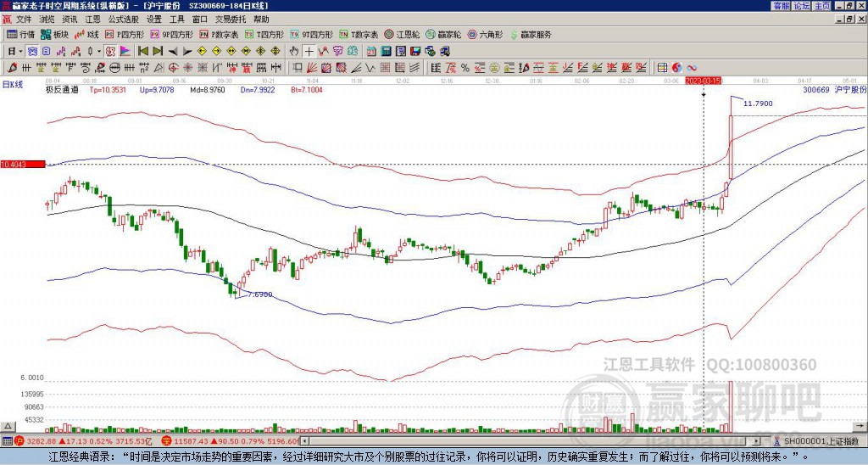Open the P四方形 tool
868x465 pixels.
click(x=125, y=34)
